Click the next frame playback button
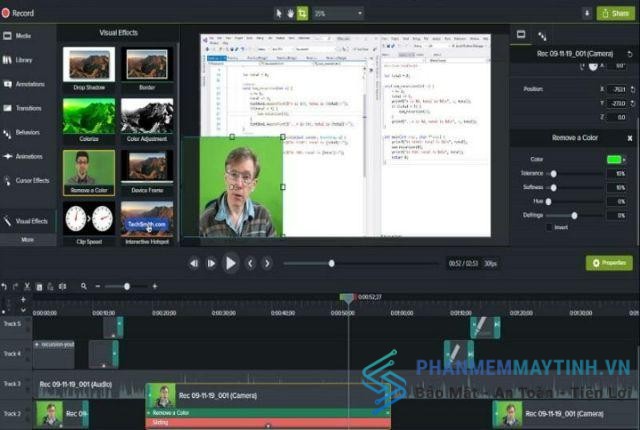640x430 pixels. pos(211,264)
